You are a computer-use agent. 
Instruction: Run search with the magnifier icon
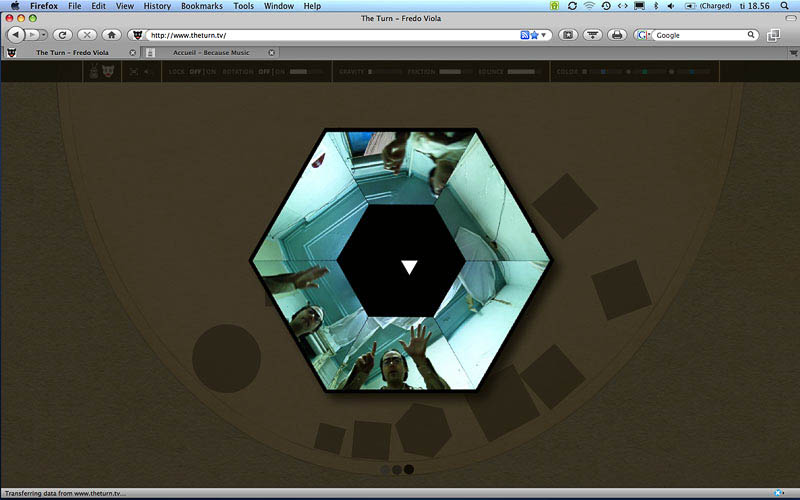(x=751, y=35)
